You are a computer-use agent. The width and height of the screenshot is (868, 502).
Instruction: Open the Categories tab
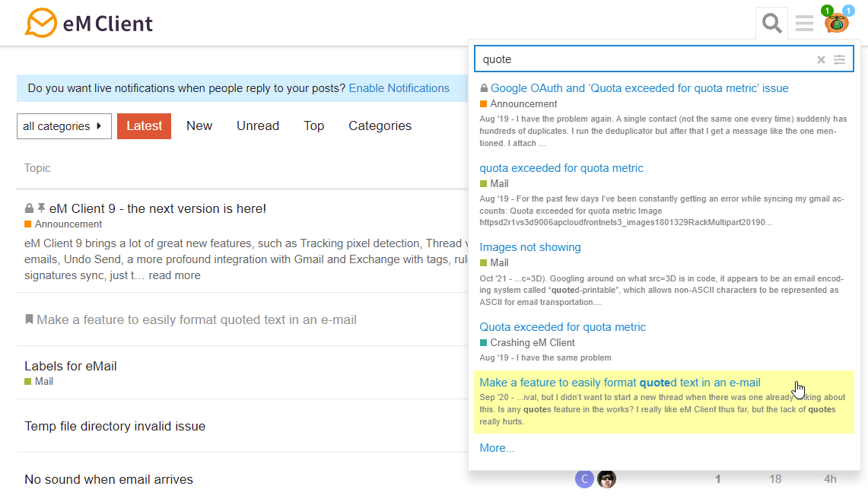[380, 126]
